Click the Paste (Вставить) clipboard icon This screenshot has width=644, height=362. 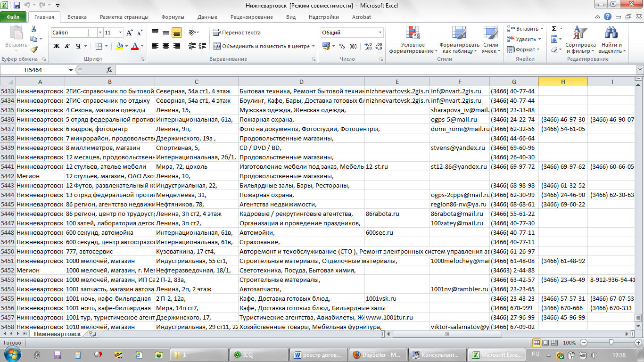[16, 33]
